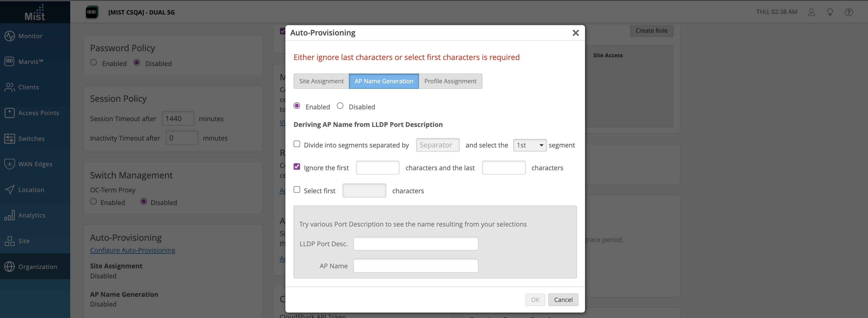Expand the 1st segment dropdown

(x=530, y=145)
